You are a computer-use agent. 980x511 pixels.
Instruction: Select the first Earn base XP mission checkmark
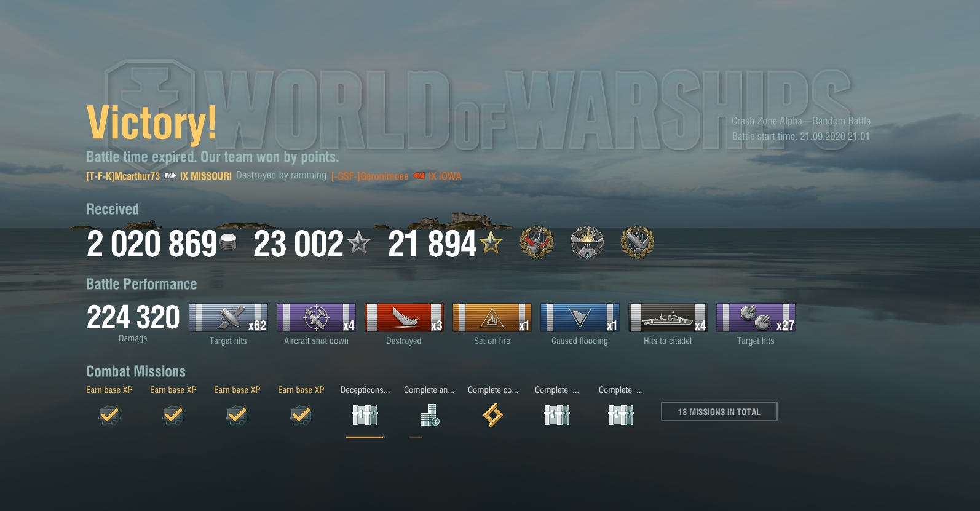[109, 416]
